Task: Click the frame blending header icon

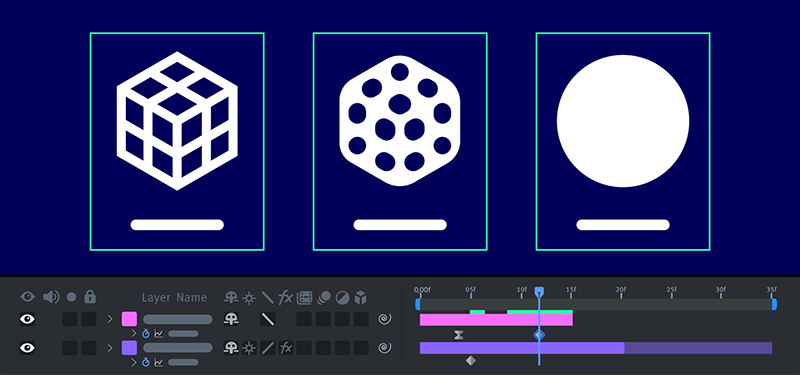Action: 305,297
